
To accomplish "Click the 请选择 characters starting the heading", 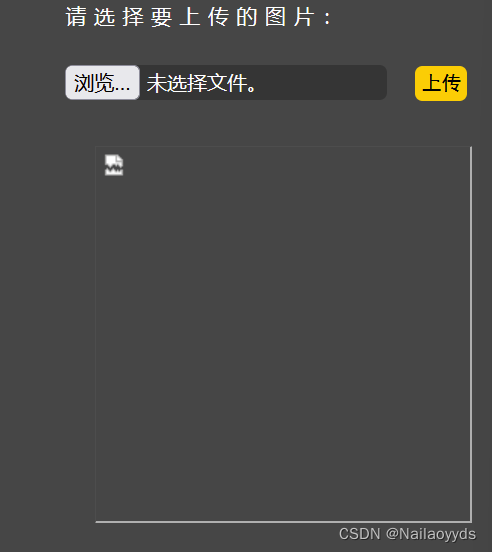I will click(105, 17).
